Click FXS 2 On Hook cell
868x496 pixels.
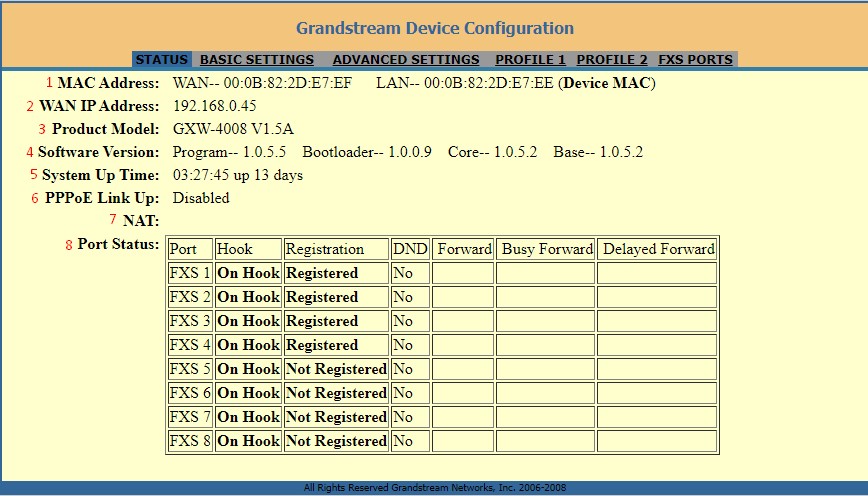pyautogui.click(x=249, y=297)
